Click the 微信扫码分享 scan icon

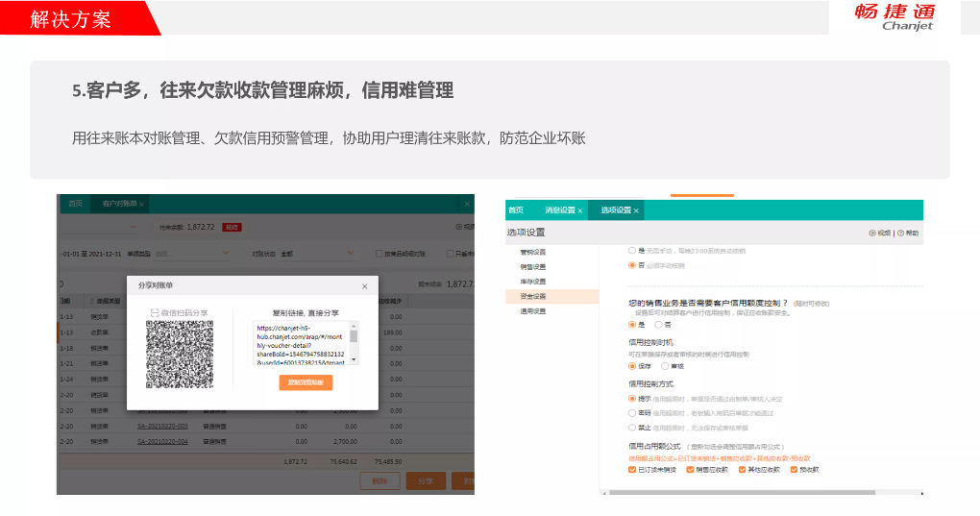(155, 312)
